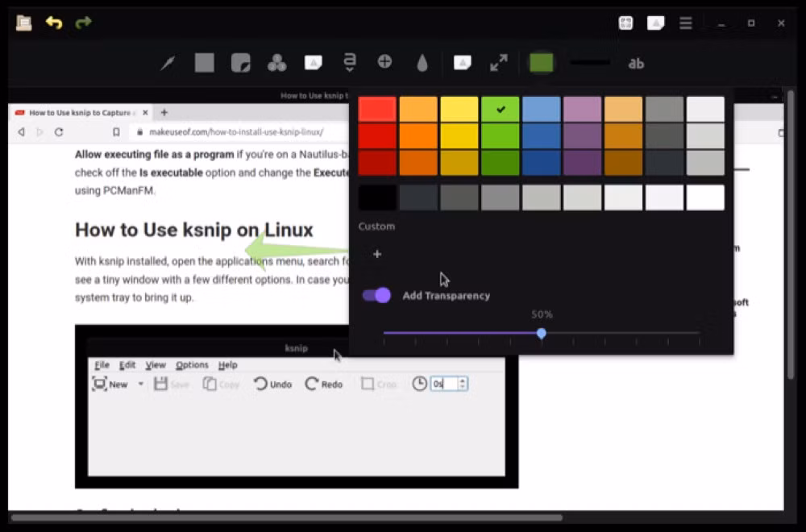
Task: Select the pen drawing tool
Action: (168, 63)
